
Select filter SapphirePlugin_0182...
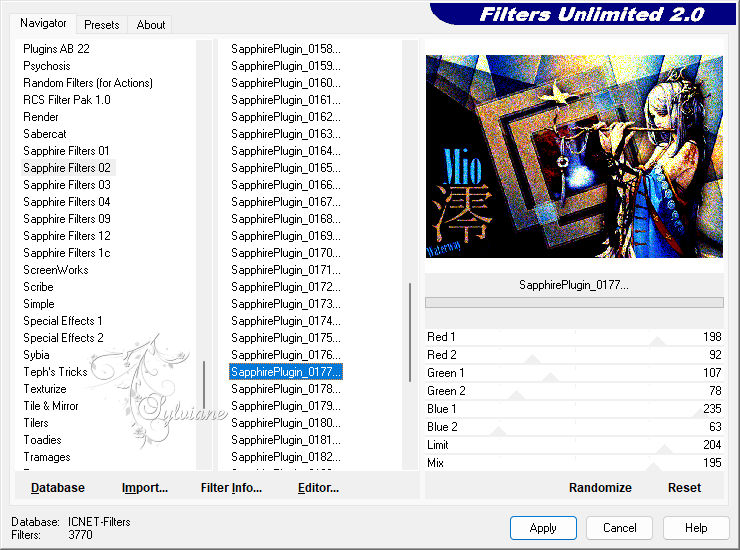286,457
